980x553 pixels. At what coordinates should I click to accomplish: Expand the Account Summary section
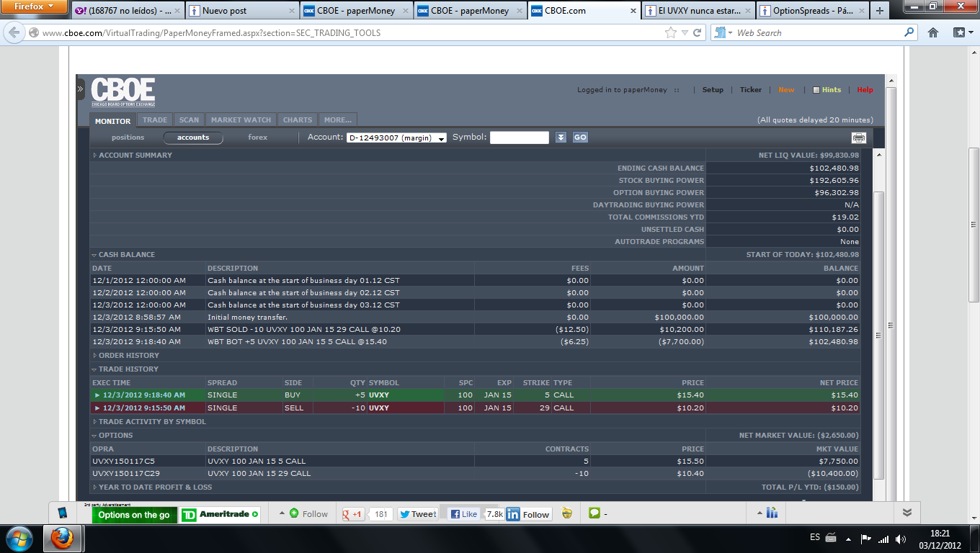pos(94,156)
